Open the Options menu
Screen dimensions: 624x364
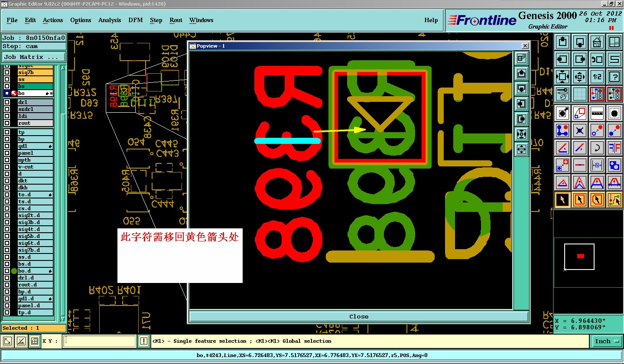coord(81,20)
